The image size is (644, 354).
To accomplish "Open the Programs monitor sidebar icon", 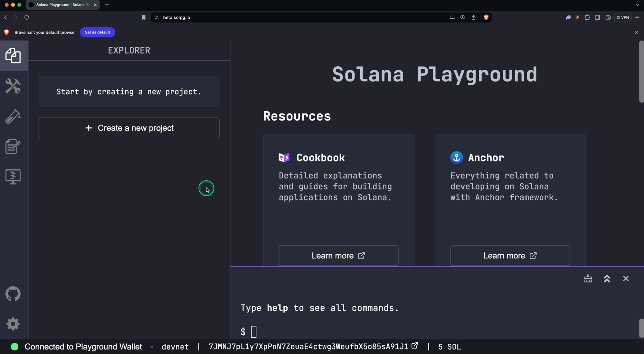I will pos(13,177).
